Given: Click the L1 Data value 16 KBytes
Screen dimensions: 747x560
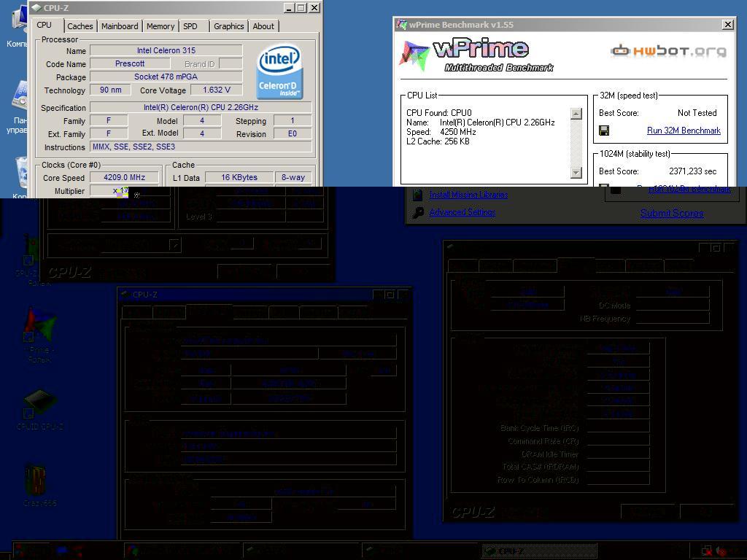Looking at the screenshot, I should (x=239, y=177).
